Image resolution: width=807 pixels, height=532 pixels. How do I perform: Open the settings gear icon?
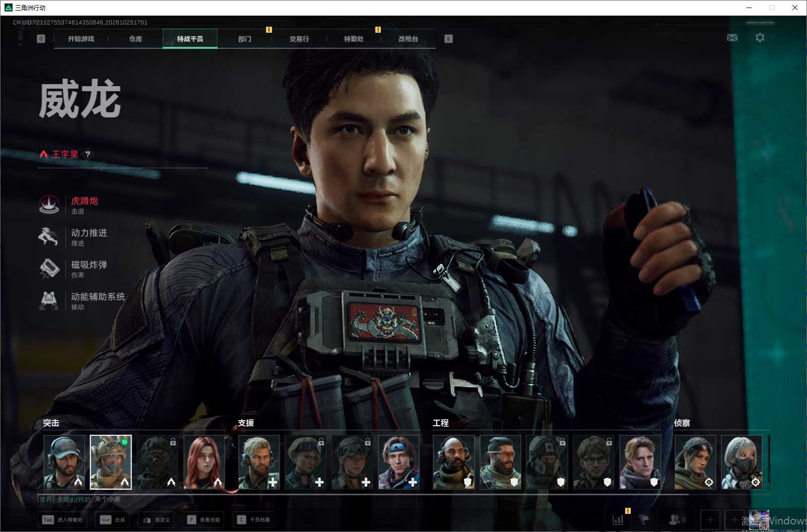(x=760, y=38)
